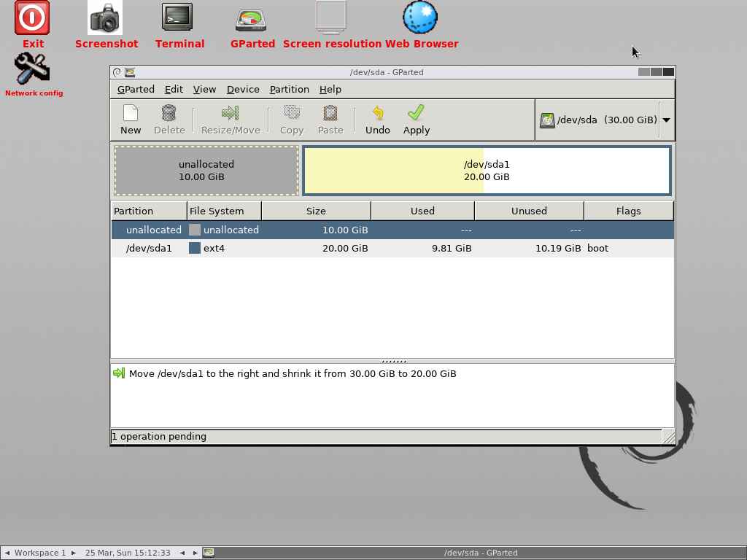Expand the workspace switcher left arrow

pyautogui.click(x=7, y=552)
